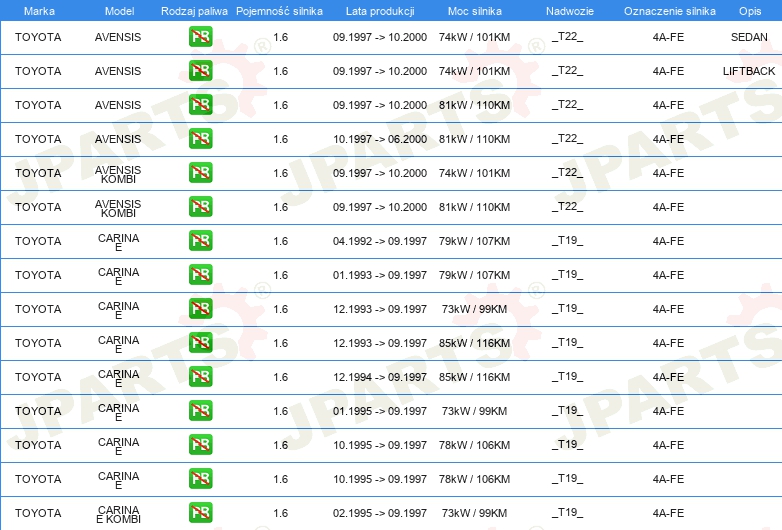Screen dimensions: 782x530
Task: Click 81kW / 110KM in 10.1997 -> 06.2000 row
Action: coord(474,139)
